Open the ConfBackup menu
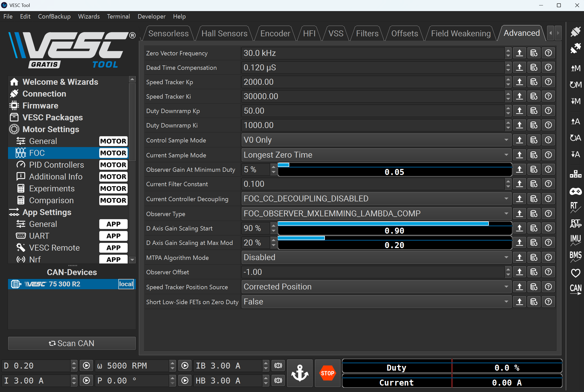Image resolution: width=584 pixels, height=392 pixels. 54,16
